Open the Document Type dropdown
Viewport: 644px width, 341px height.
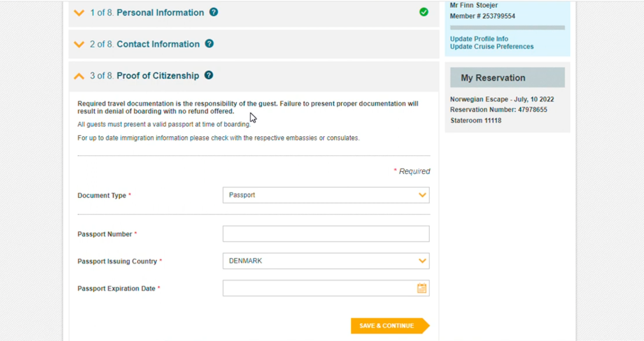[326, 195]
